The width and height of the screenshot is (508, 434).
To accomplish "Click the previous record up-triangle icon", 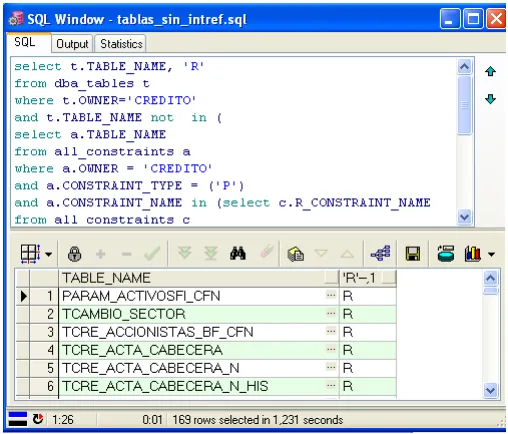I will pos(347,255).
